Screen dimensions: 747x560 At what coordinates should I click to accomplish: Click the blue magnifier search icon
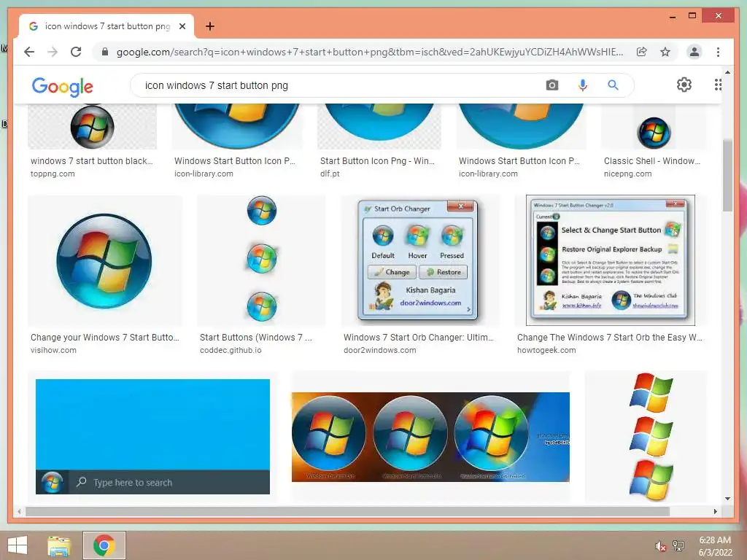pyautogui.click(x=613, y=85)
